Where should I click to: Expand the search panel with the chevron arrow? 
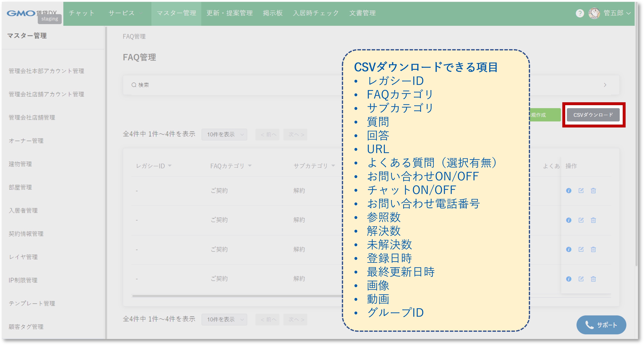click(605, 85)
